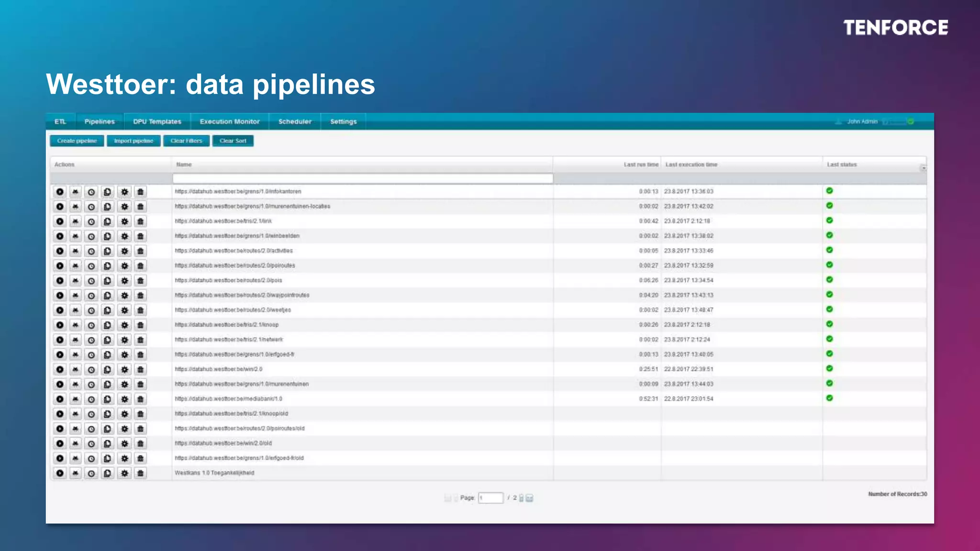This screenshot has height=551, width=980.
Task: Delete the Westkans 1.0 Toegankelijkheid pipeline
Action: click(140, 474)
